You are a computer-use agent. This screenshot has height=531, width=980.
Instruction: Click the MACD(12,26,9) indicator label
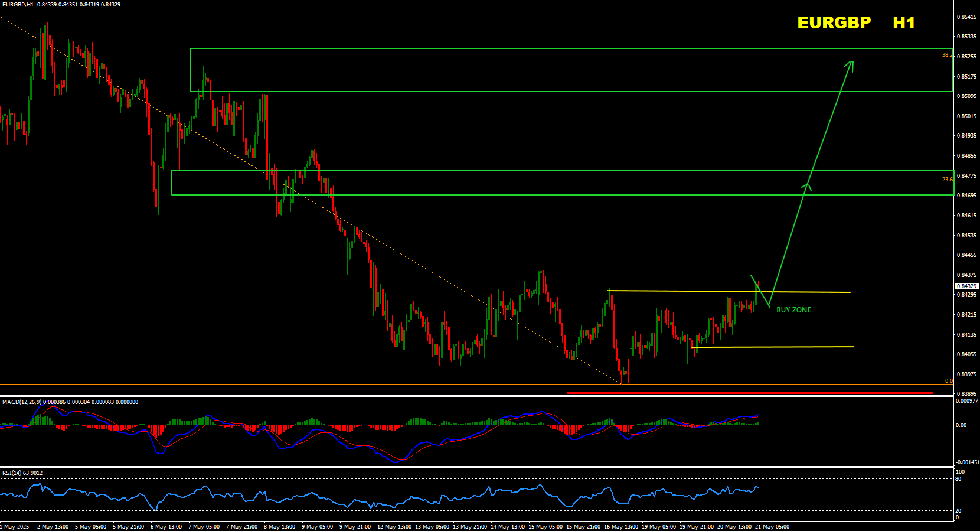21,402
